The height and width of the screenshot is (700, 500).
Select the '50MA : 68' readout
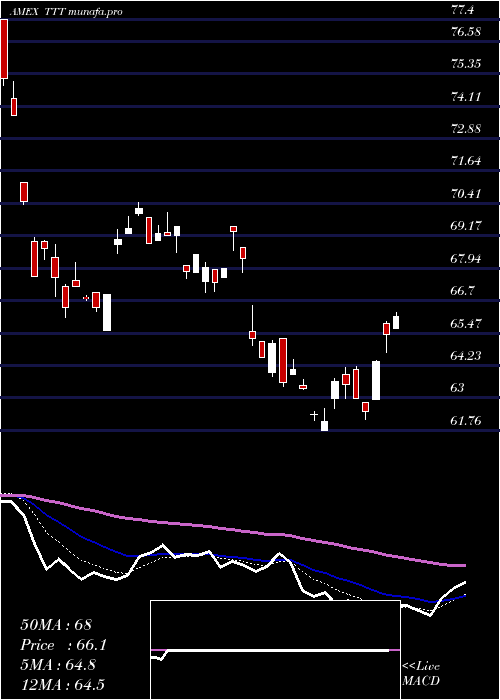pyautogui.click(x=56, y=625)
